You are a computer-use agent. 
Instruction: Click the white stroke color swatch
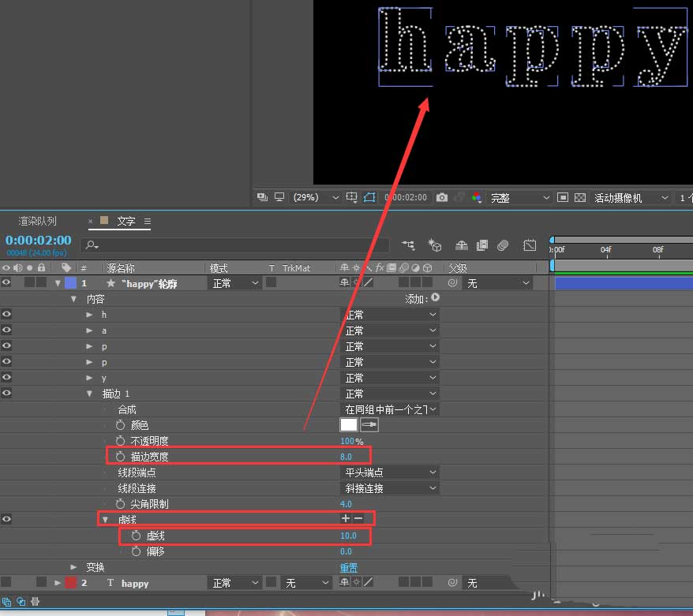tap(348, 425)
